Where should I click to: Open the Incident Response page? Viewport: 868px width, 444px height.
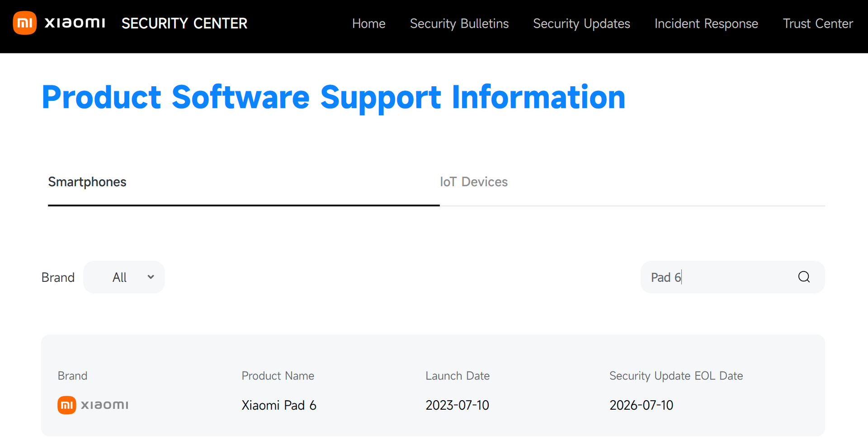click(706, 23)
